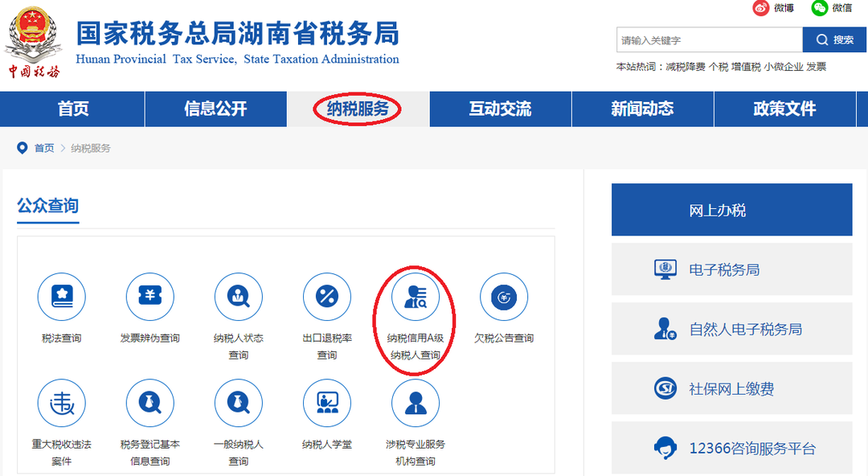The height and width of the screenshot is (476, 868).
Task: Open the 纳税信用A级纳税人查询 icon
Action: (x=416, y=297)
